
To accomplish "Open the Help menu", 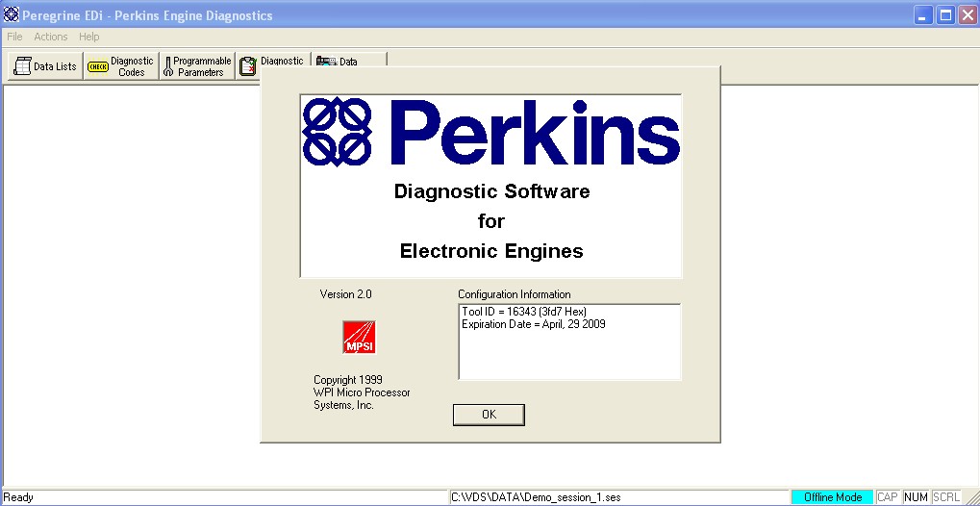I will pyautogui.click(x=88, y=37).
